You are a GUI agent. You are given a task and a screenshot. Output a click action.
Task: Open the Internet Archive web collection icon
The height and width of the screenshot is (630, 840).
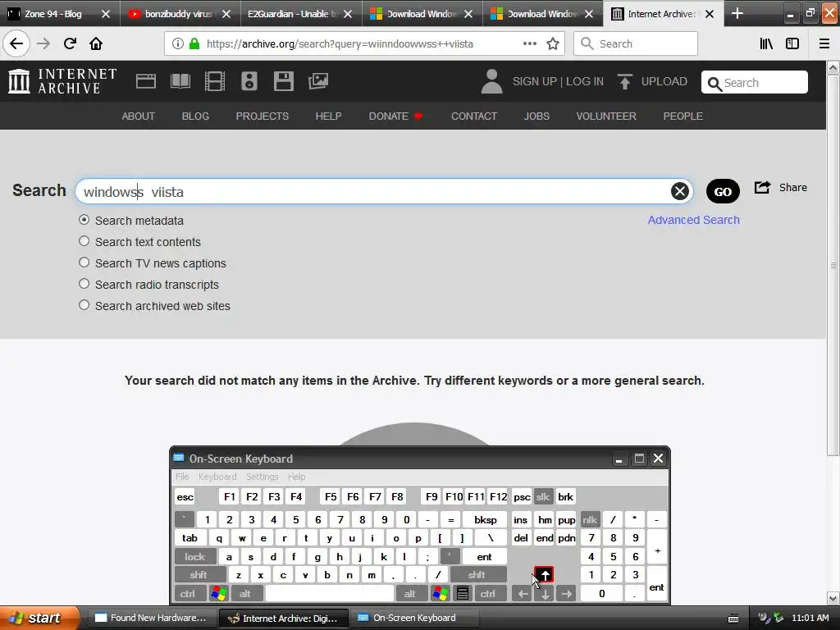[x=146, y=81]
